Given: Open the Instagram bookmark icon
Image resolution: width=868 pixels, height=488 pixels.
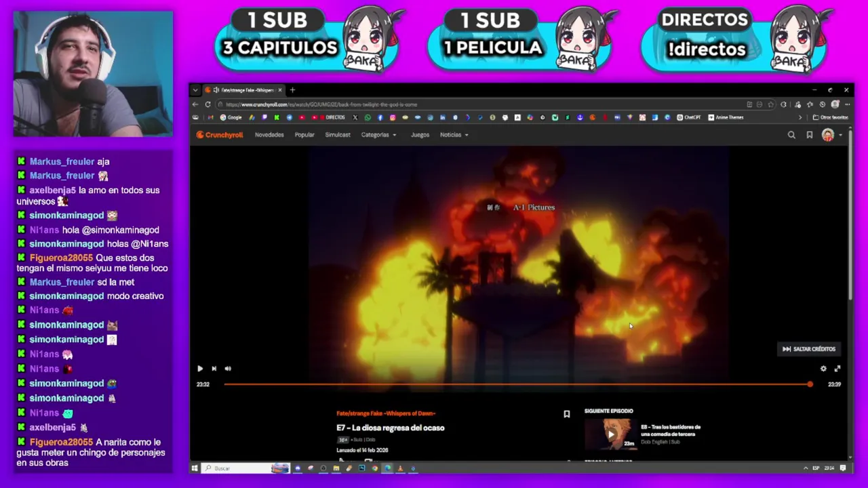Looking at the screenshot, I should point(393,117).
